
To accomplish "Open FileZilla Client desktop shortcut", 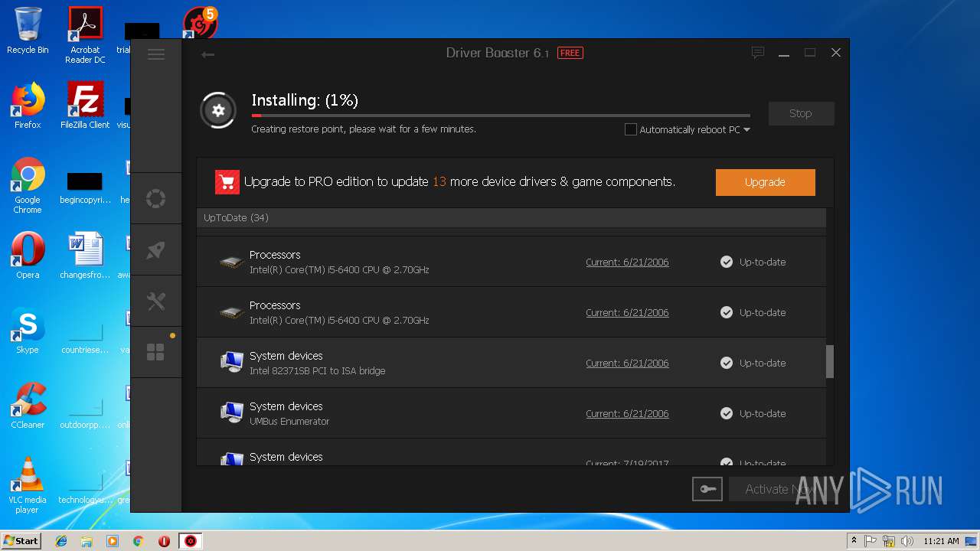I will (85, 106).
